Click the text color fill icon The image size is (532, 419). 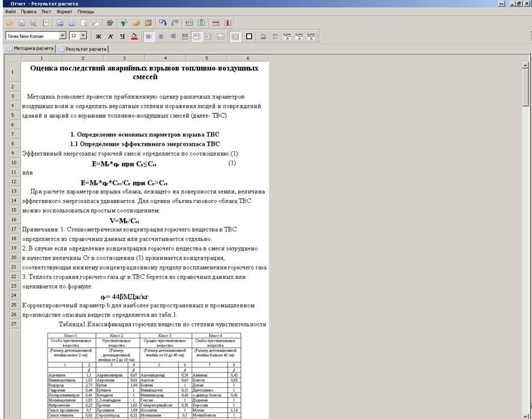(134, 36)
